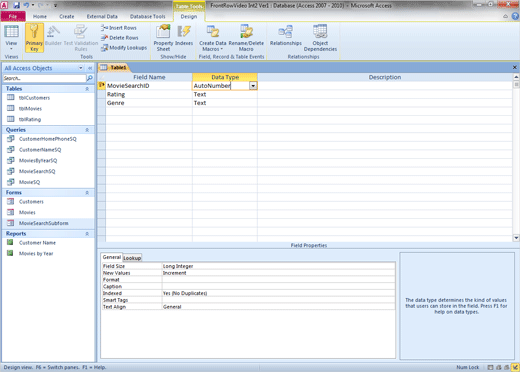Click Rename/Delete Macro
This screenshot has height=372, width=520.
pos(246,38)
